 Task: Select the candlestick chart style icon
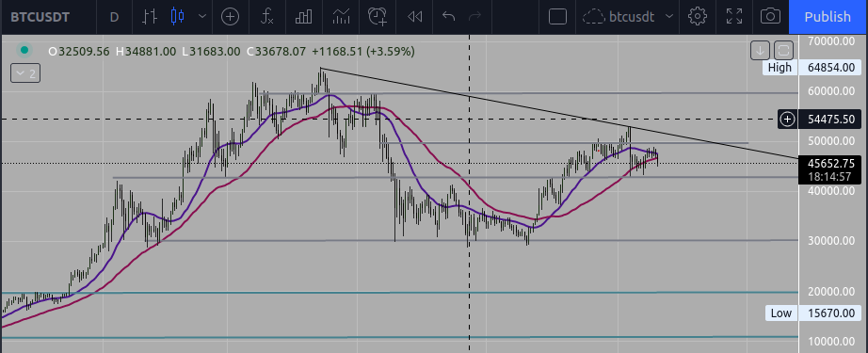click(x=177, y=17)
